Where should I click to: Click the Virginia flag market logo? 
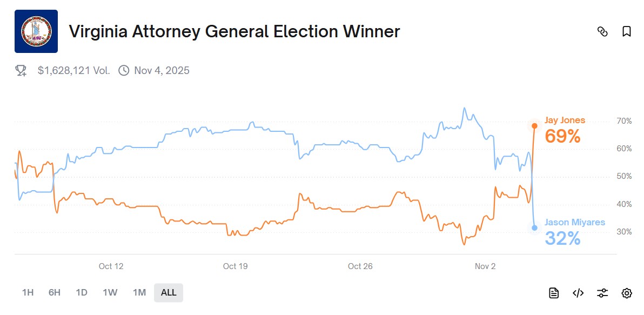point(36,32)
